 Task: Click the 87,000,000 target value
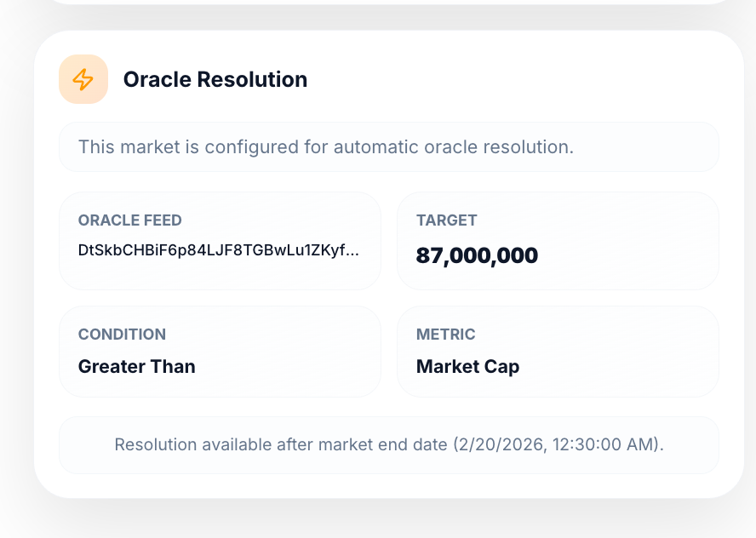point(477,255)
